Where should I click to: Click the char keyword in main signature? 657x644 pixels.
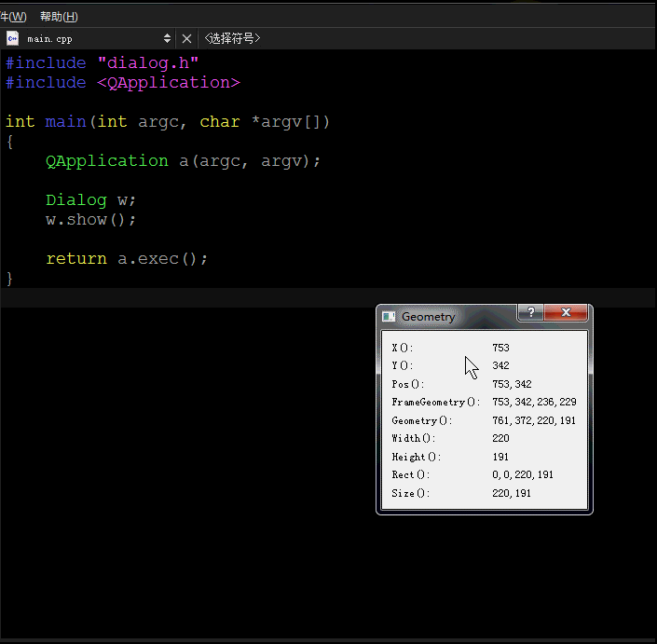(220, 121)
